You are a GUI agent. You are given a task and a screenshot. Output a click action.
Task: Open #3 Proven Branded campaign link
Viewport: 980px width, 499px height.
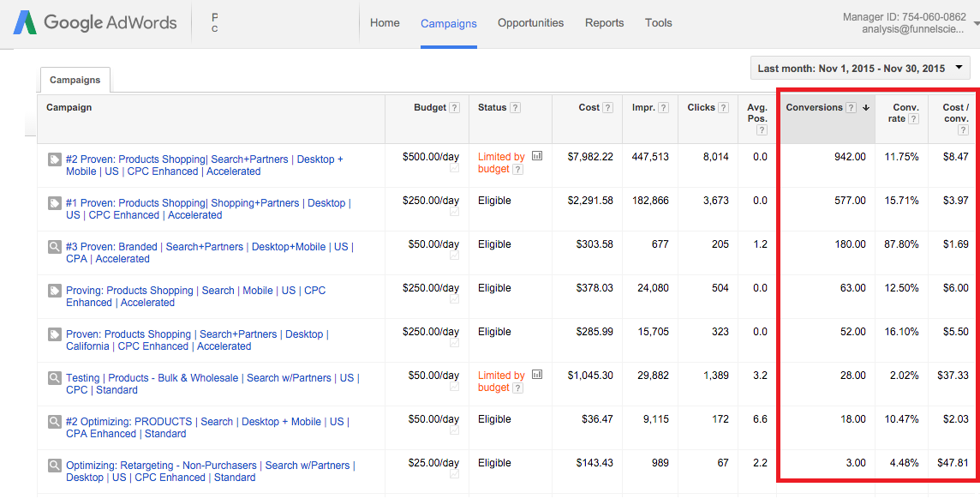tap(209, 253)
